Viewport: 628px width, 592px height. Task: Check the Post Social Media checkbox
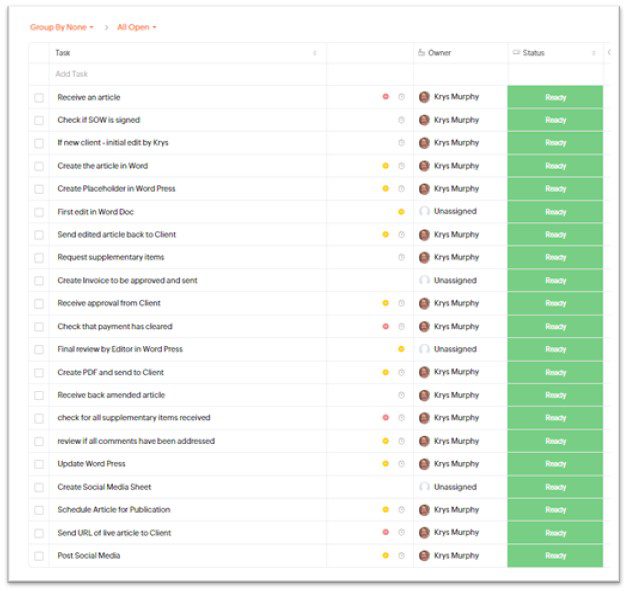pyautogui.click(x=39, y=556)
